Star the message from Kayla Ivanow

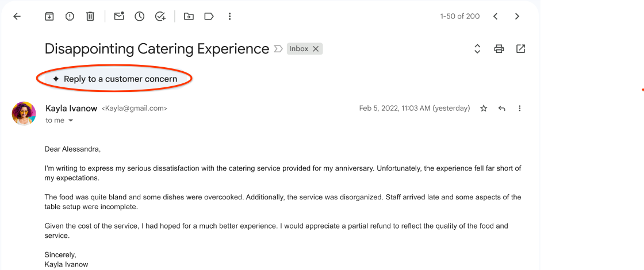coord(484,108)
